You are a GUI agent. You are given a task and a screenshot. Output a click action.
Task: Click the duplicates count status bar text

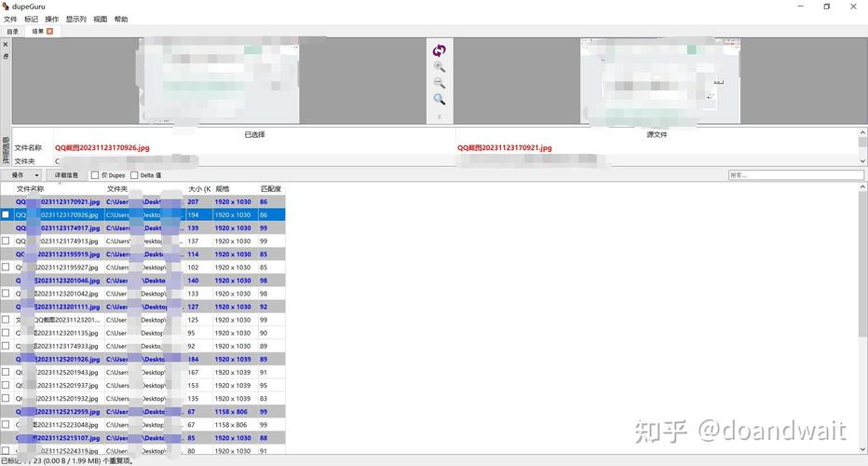point(67,461)
